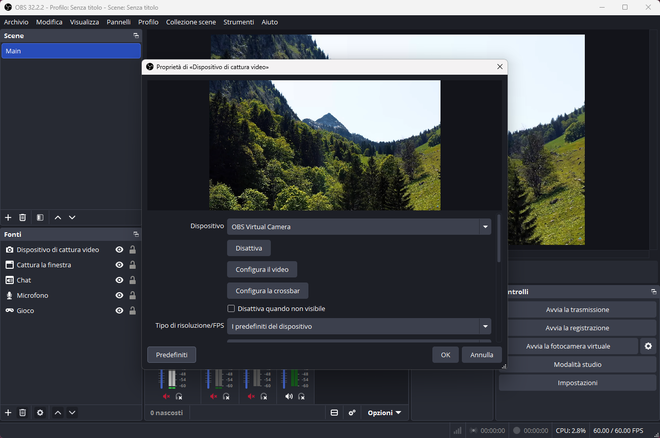Open virtual camera settings gear icon
The width and height of the screenshot is (660, 438).
tap(648, 346)
